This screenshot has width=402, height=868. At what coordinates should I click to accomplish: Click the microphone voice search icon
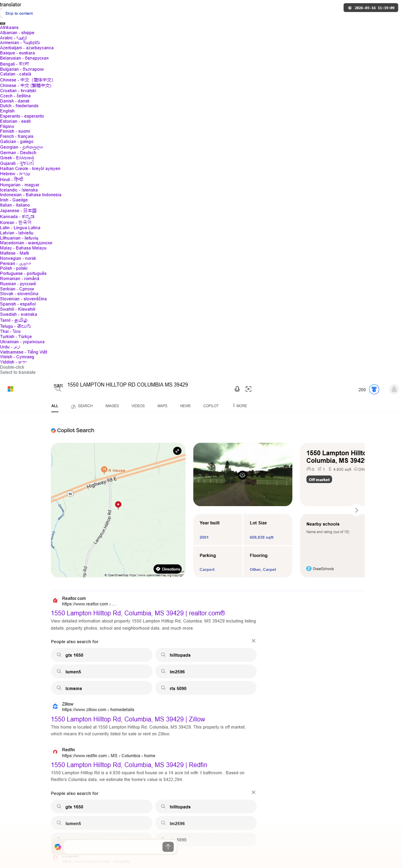237,389
